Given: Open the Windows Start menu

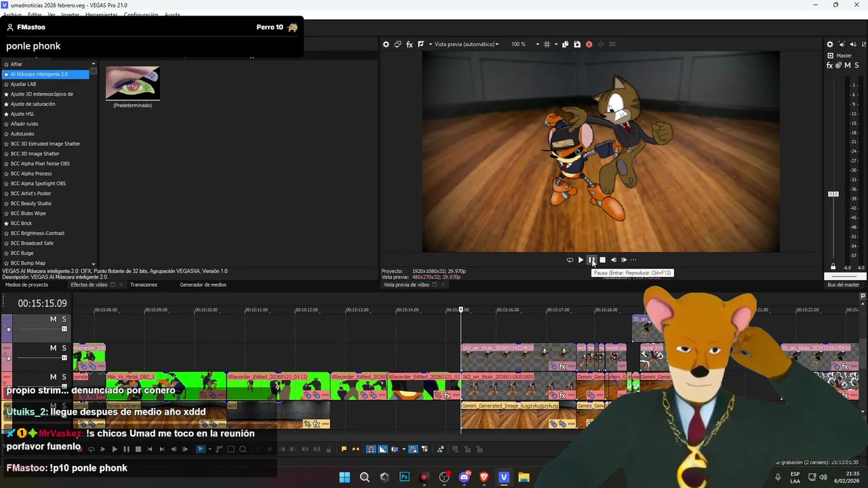Looking at the screenshot, I should (344, 477).
